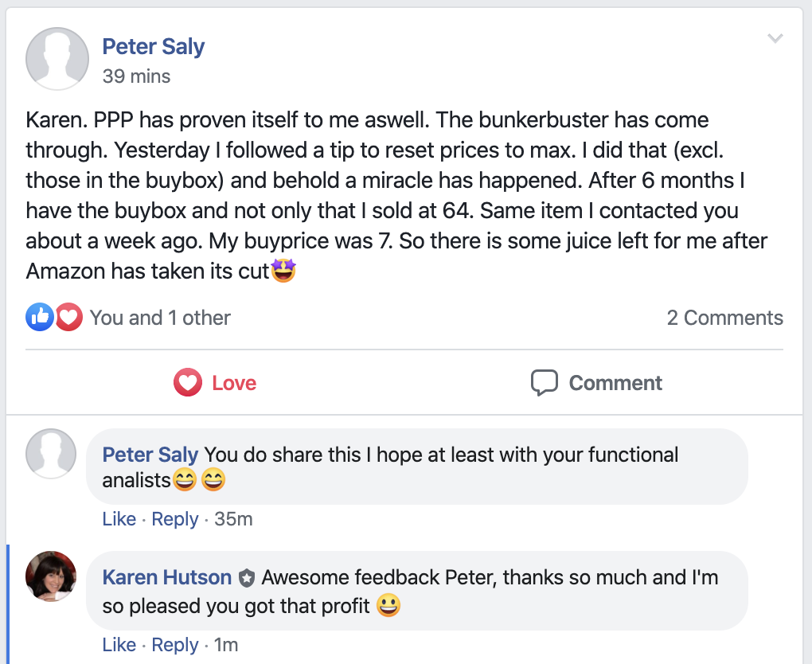
Task: Click the 39 mins timestamp on the post
Action: [136, 76]
